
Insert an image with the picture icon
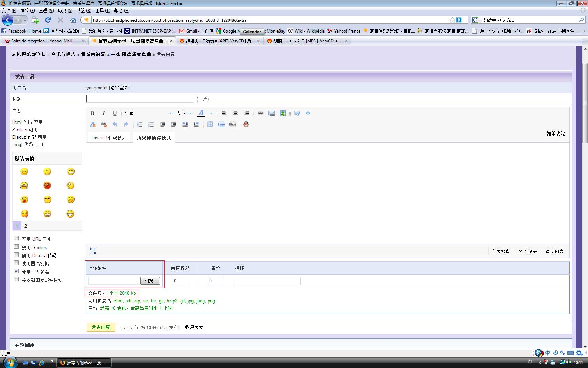coord(283,113)
